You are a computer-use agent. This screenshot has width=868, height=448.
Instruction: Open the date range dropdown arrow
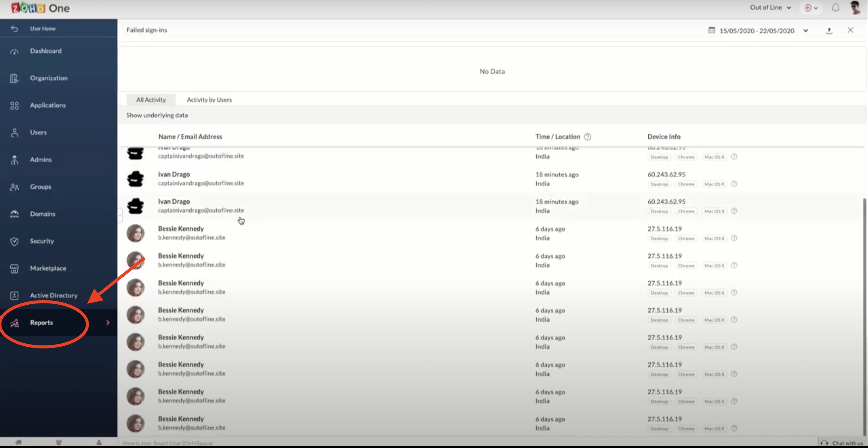click(x=806, y=31)
